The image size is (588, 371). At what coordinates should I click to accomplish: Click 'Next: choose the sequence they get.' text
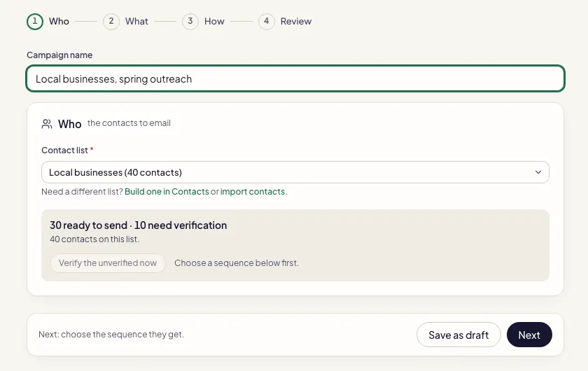[x=111, y=334]
